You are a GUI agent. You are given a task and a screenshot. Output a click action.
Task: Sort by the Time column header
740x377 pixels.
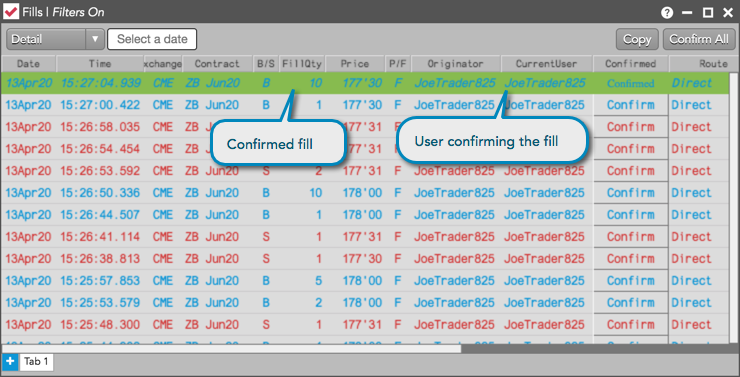click(100, 64)
